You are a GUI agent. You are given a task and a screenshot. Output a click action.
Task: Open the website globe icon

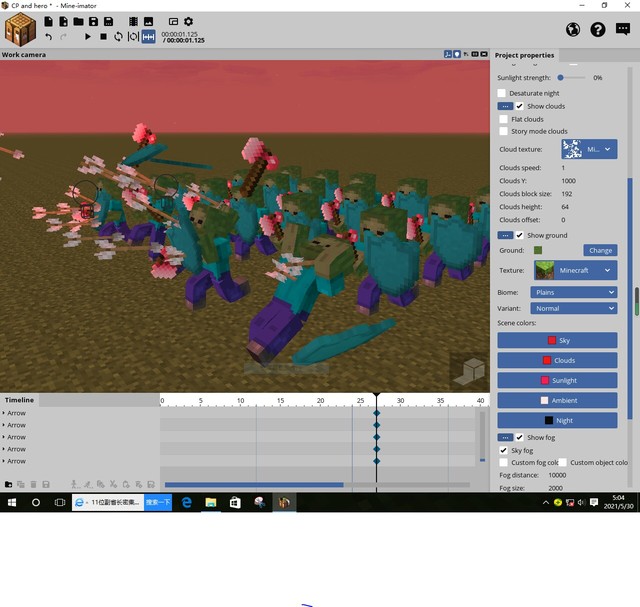point(573,29)
